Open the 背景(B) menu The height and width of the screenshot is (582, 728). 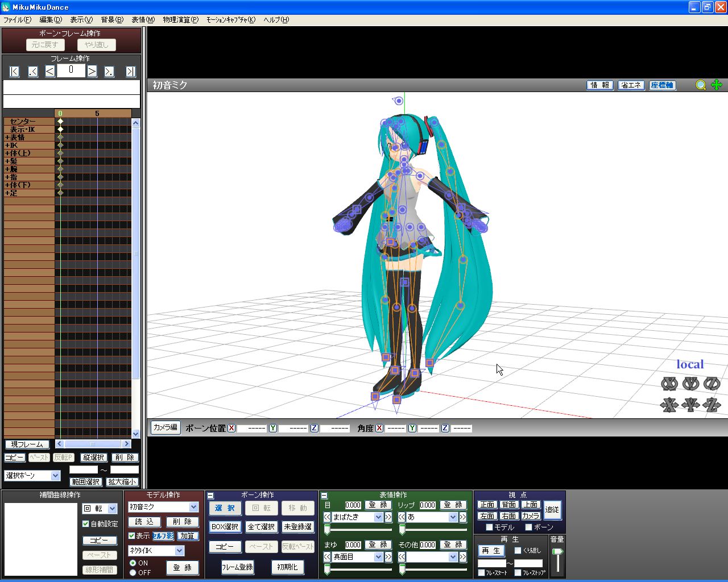112,19
